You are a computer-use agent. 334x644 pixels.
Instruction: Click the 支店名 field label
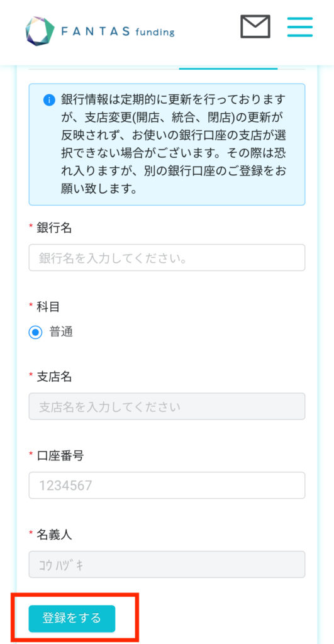tap(54, 377)
